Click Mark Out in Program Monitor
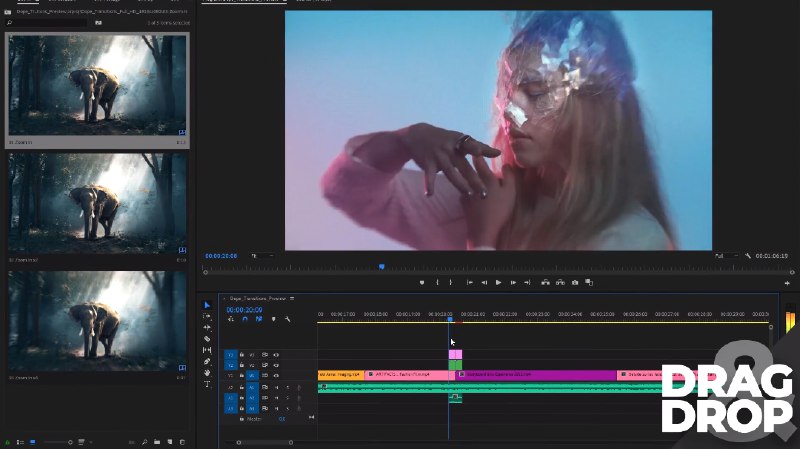 pos(451,282)
